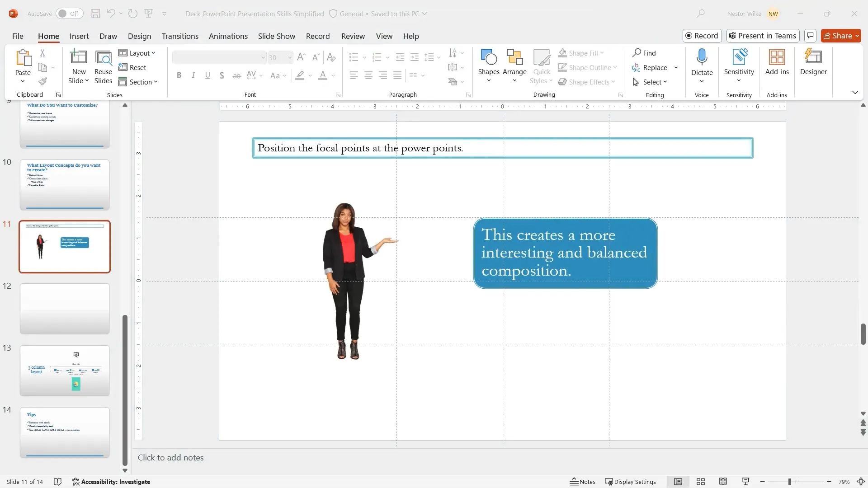Open the File menu

tap(18, 36)
